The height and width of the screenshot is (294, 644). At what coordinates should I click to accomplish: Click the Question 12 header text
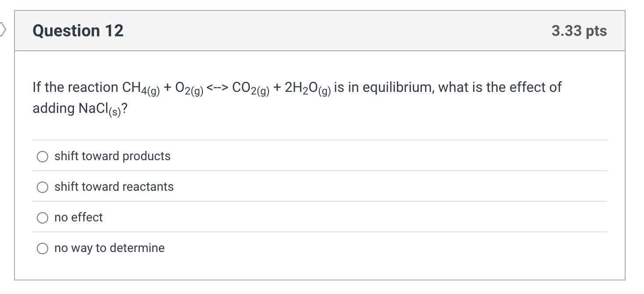78,30
